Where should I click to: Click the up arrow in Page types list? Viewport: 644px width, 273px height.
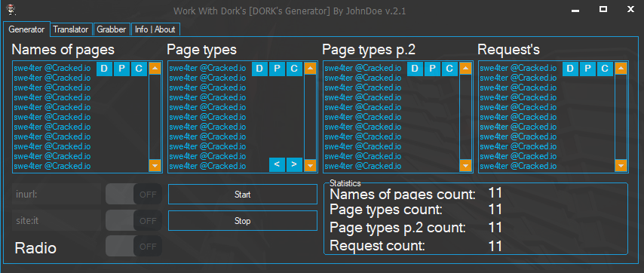(x=310, y=68)
